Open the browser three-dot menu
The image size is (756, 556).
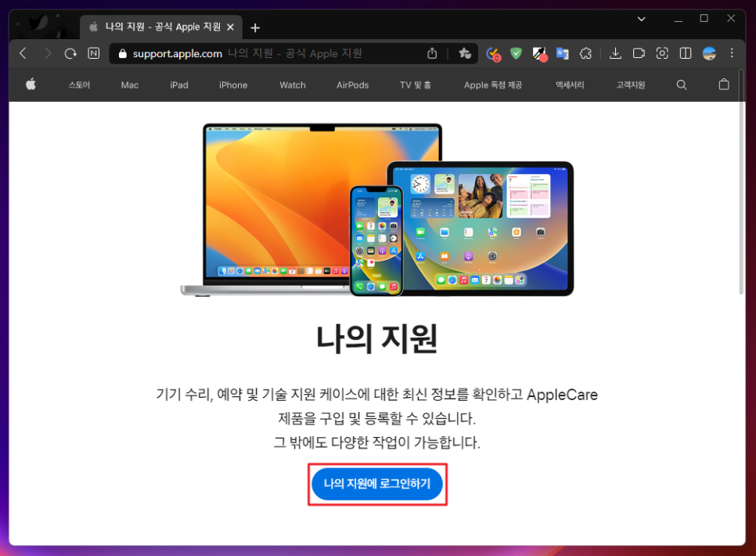click(732, 53)
